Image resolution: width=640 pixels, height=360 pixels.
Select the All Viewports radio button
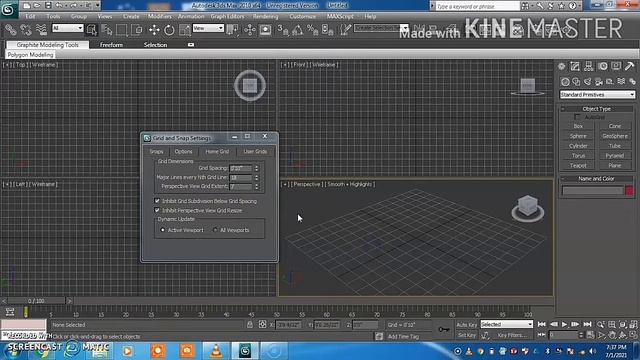pos(215,230)
